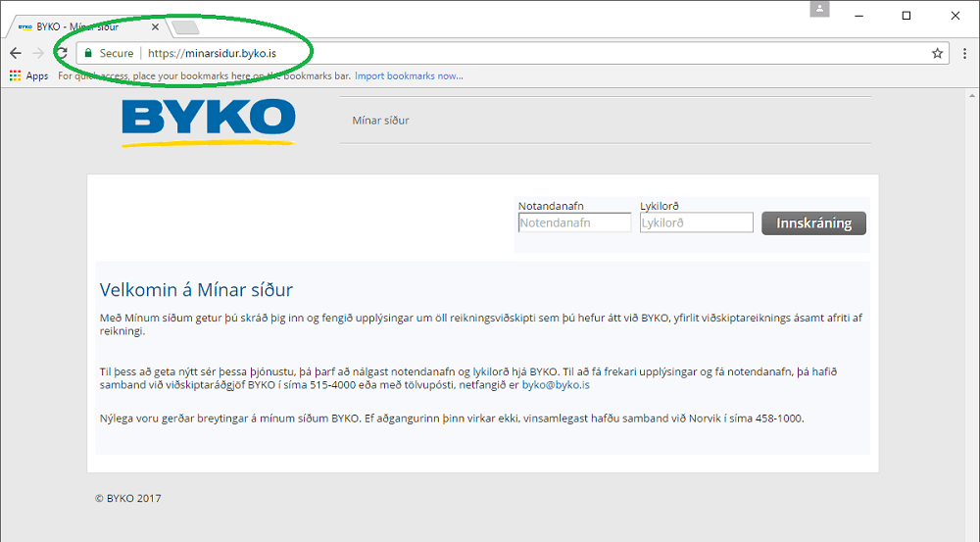This screenshot has height=542, width=980.
Task: Click the address bar URL minarsidur.byko.is
Action: (213, 53)
